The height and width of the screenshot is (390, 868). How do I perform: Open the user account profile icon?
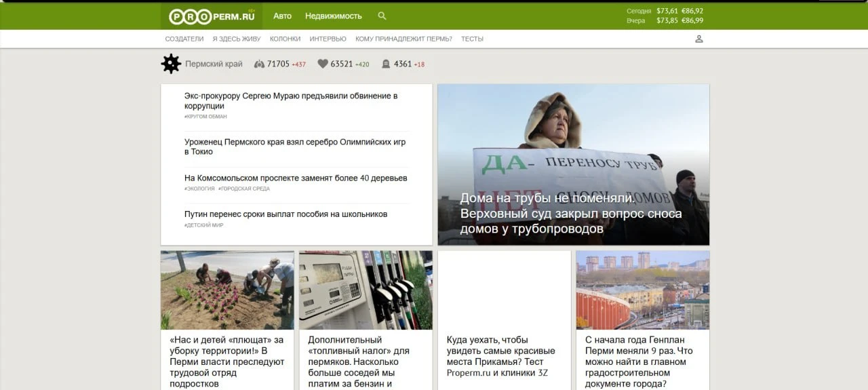[699, 39]
